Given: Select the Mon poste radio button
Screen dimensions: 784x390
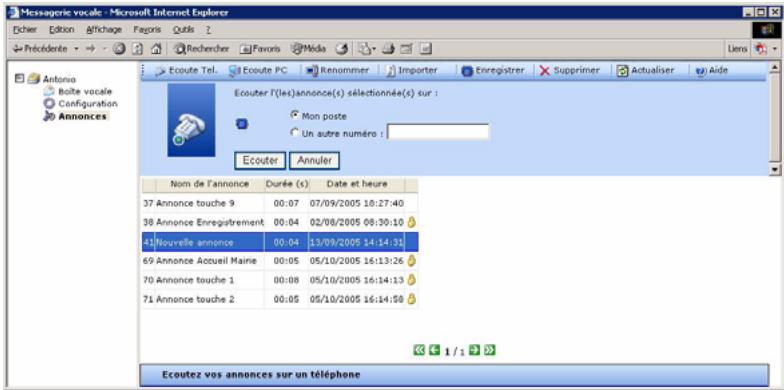Looking at the screenshot, I should 294,115.
